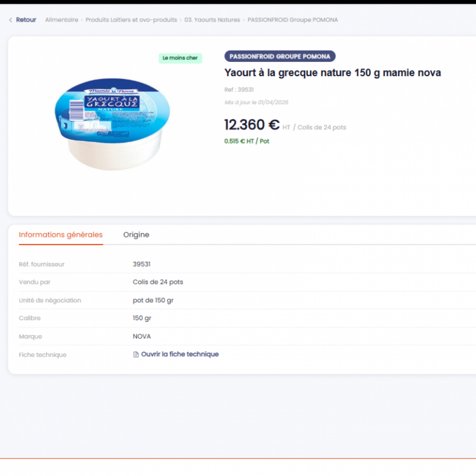Click the Le moins cher badge

180,58
